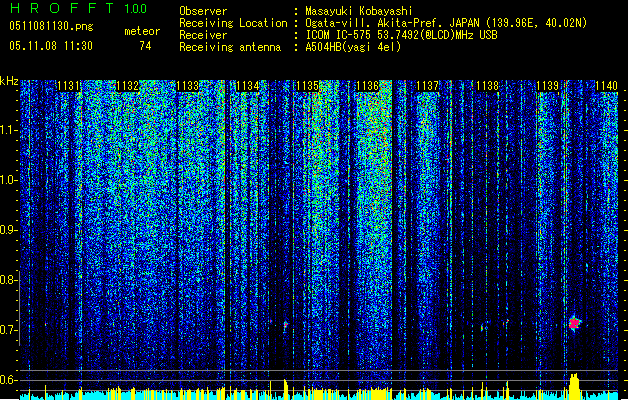Click the A504HB(yagi 4el) antenna text
The height and width of the screenshot is (400, 629).
353,47
